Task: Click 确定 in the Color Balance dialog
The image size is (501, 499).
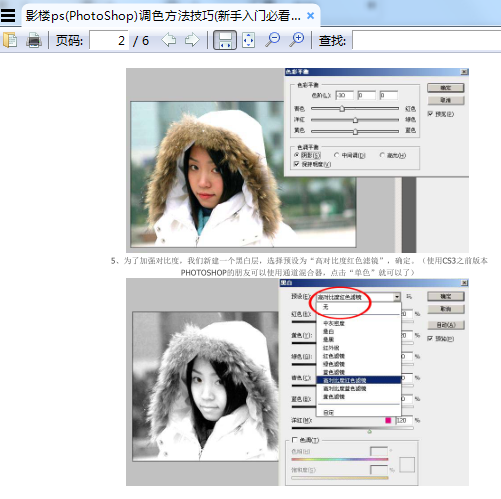Action: coord(446,88)
